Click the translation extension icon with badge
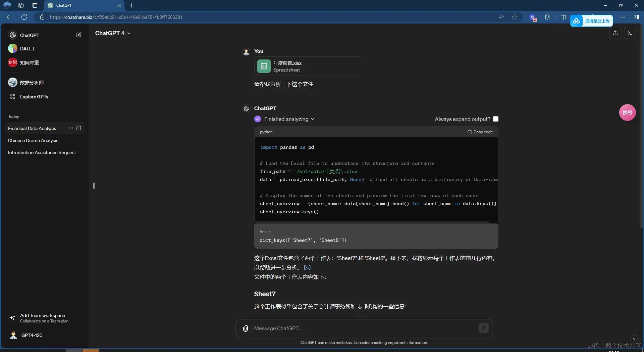 pyautogui.click(x=533, y=17)
